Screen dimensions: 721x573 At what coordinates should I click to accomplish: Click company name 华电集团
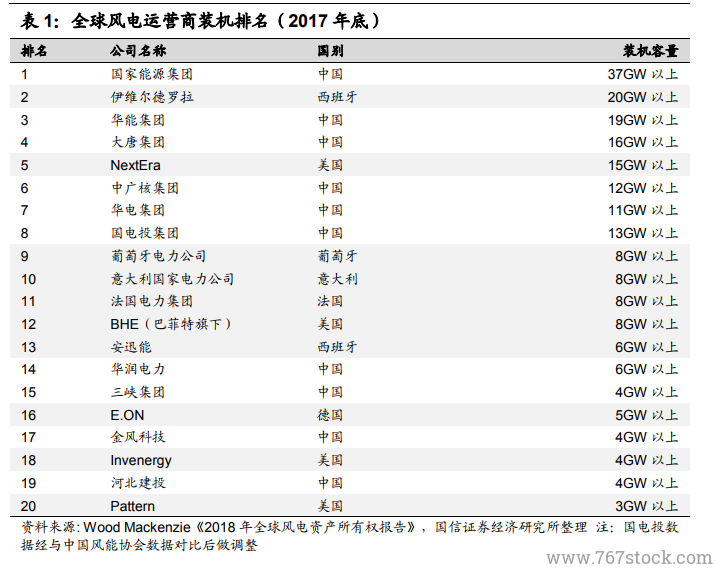138,210
